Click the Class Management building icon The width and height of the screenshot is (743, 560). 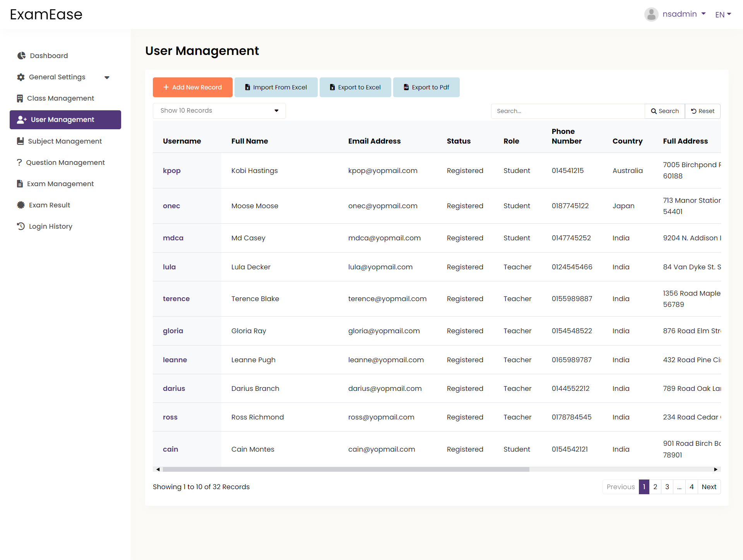coord(20,98)
